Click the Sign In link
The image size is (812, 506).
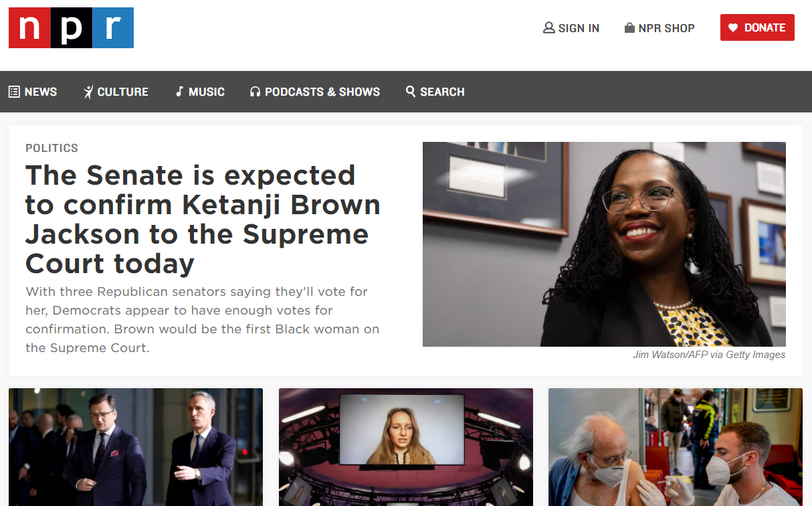point(579,28)
